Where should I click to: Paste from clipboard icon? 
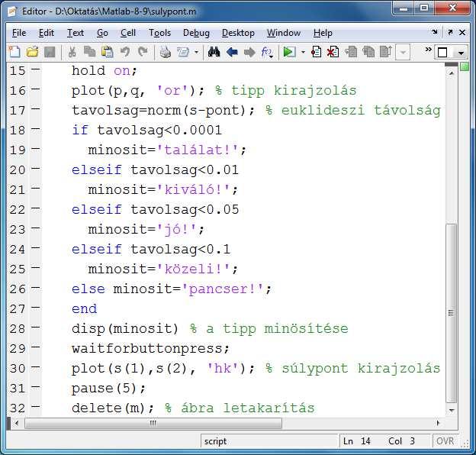(107, 52)
